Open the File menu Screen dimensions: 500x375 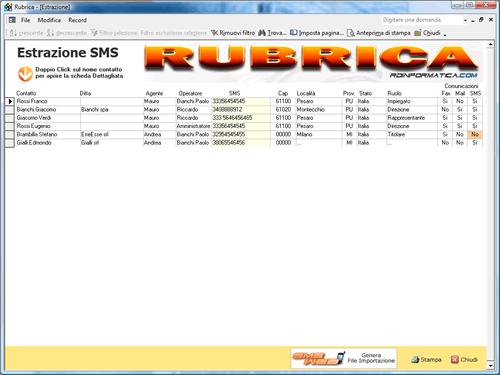point(25,20)
